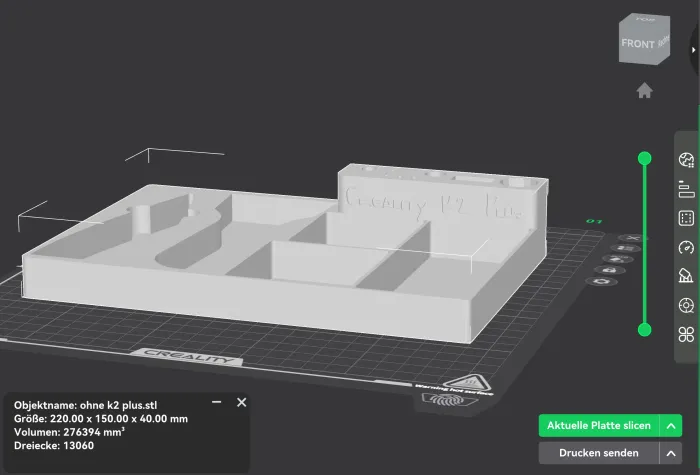Open the speedometer sidebar icon
Screen dimensions: 700x475
click(x=686, y=247)
